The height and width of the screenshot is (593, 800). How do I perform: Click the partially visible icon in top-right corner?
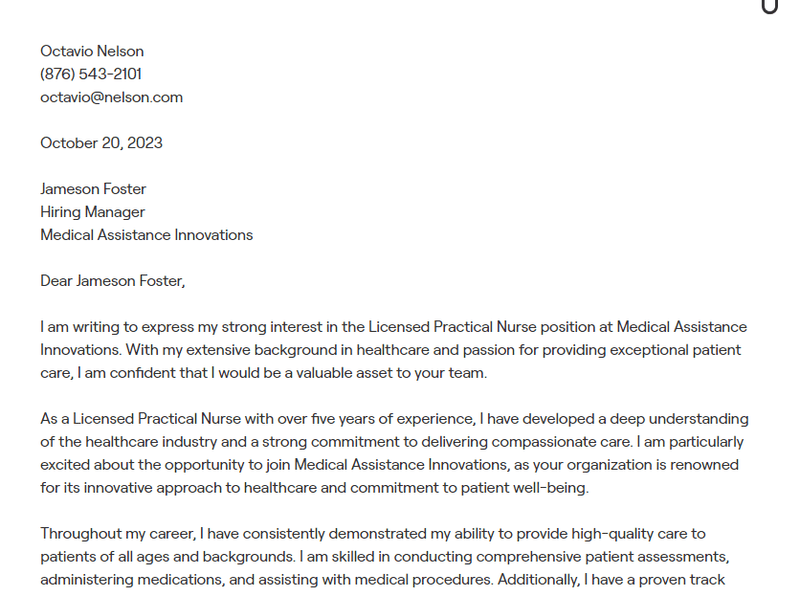pos(769,6)
